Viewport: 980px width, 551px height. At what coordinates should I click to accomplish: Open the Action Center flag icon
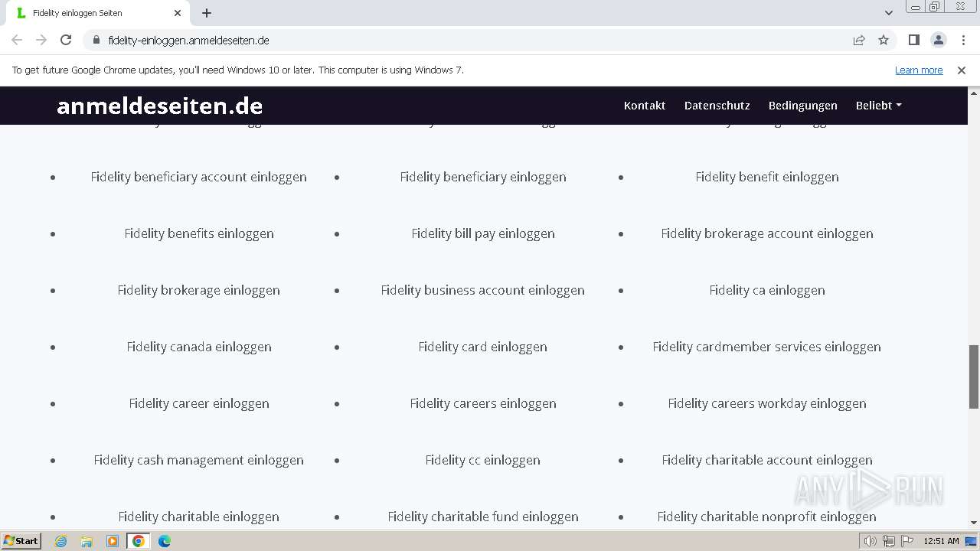tap(906, 541)
